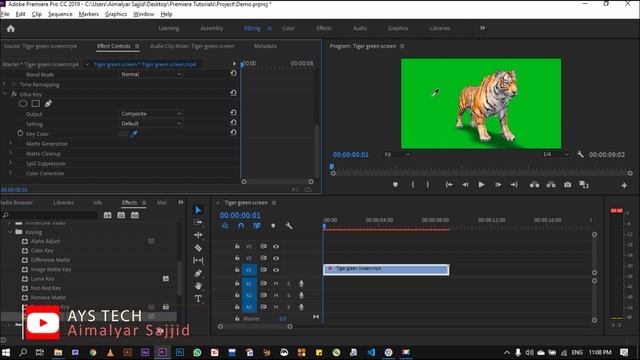Image resolution: width=640 pixels, height=360 pixels.
Task: Open the program monitor Button Editor plus
Action: (624, 185)
